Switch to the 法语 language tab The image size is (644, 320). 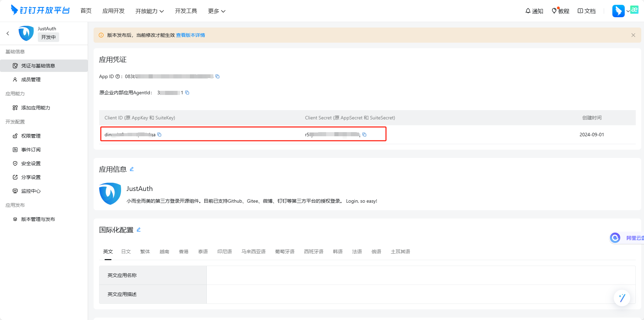tap(357, 252)
